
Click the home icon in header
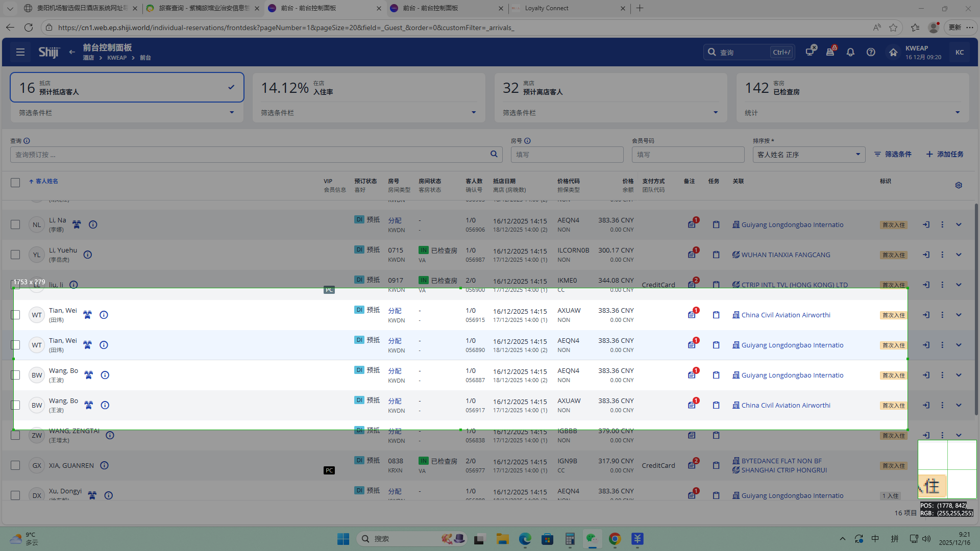[893, 52]
